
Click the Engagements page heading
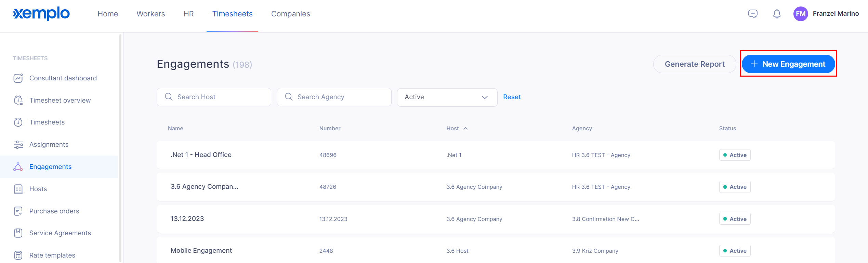coord(193,64)
